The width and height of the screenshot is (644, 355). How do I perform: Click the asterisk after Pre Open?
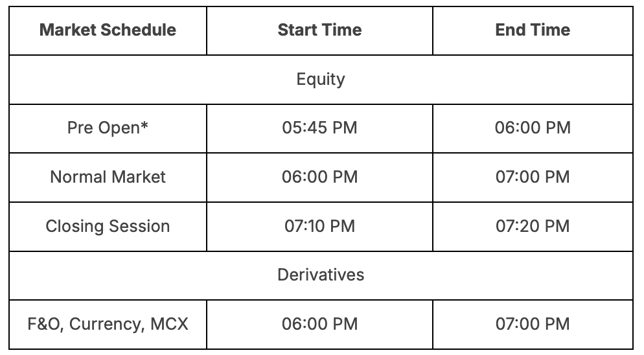click(x=144, y=124)
